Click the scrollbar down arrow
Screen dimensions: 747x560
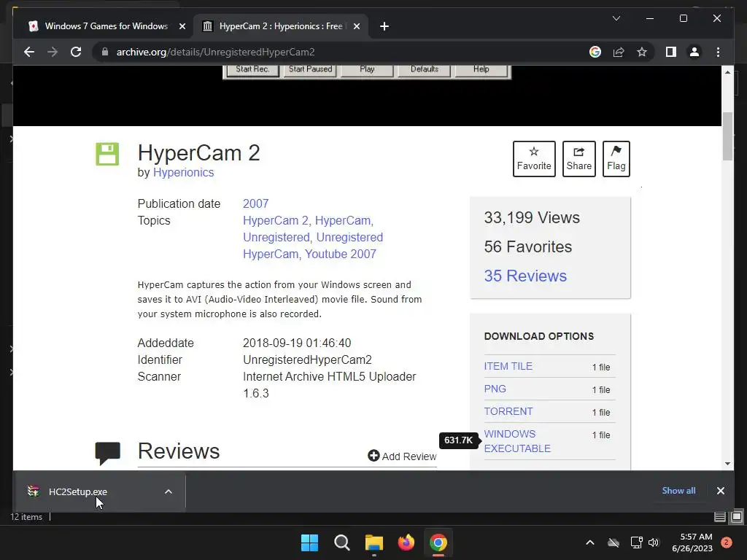click(x=727, y=463)
